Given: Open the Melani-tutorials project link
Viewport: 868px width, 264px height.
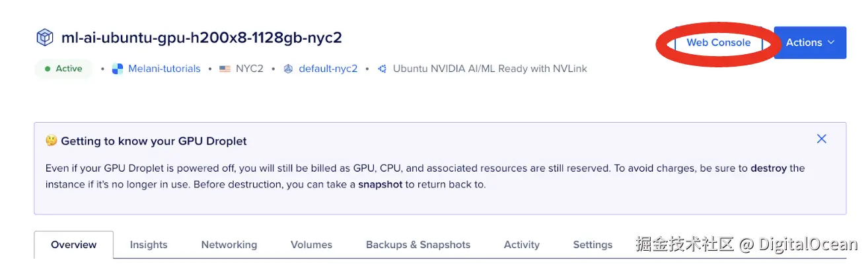Looking at the screenshot, I should (x=164, y=69).
